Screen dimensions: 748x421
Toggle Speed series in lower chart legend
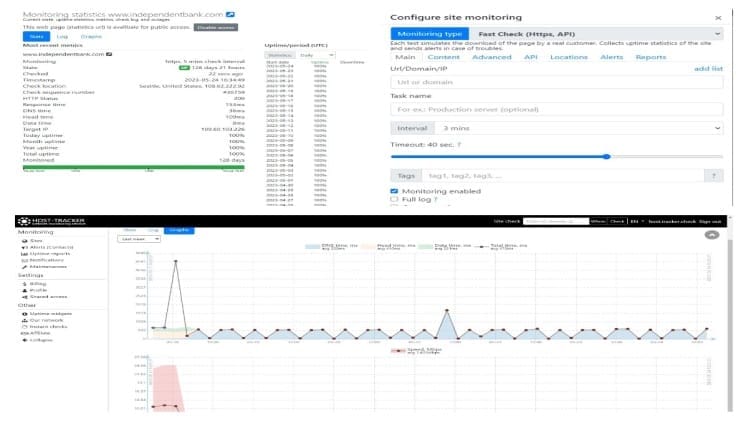click(x=416, y=350)
